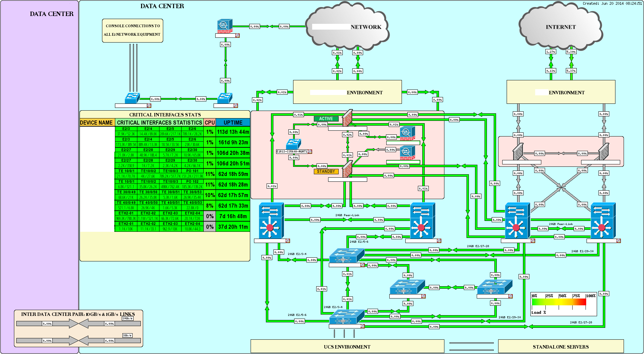Click the switch icon below the top VPN firewall
Screen dimensions: 644x354
tap(225, 98)
